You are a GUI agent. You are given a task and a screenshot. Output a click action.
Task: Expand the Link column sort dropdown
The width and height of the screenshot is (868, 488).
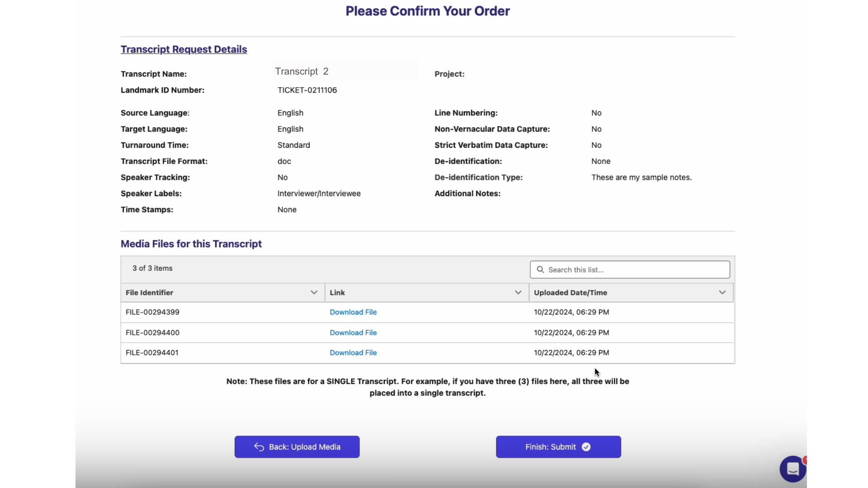click(x=518, y=292)
